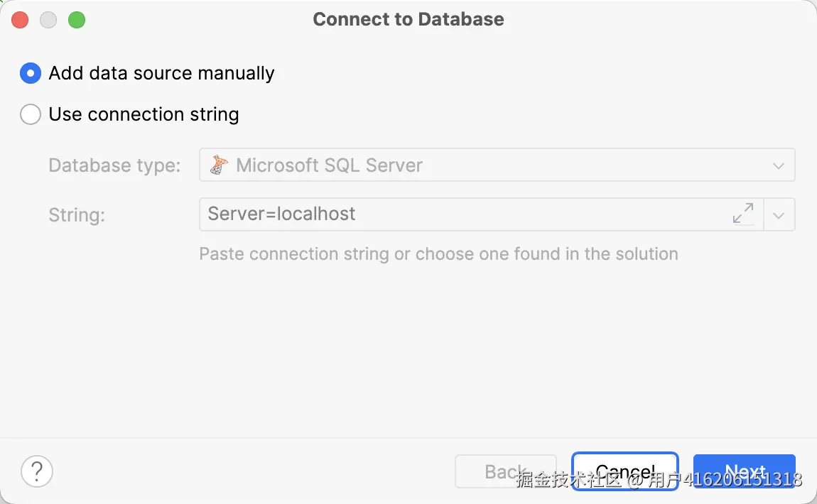This screenshot has height=504, width=817.
Task: Click the 'Use connection string' label text
Action: [x=144, y=114]
